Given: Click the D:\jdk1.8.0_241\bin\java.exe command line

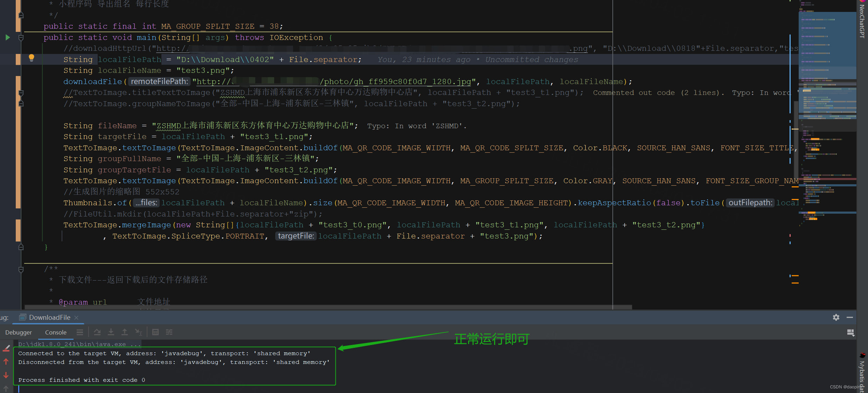Looking at the screenshot, I should coord(79,344).
